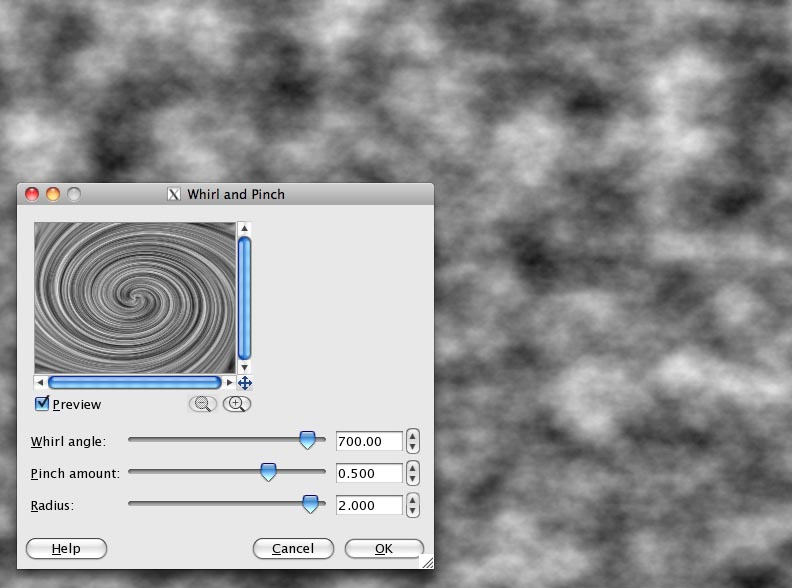Click preview scroll right arrow

pos(229,382)
